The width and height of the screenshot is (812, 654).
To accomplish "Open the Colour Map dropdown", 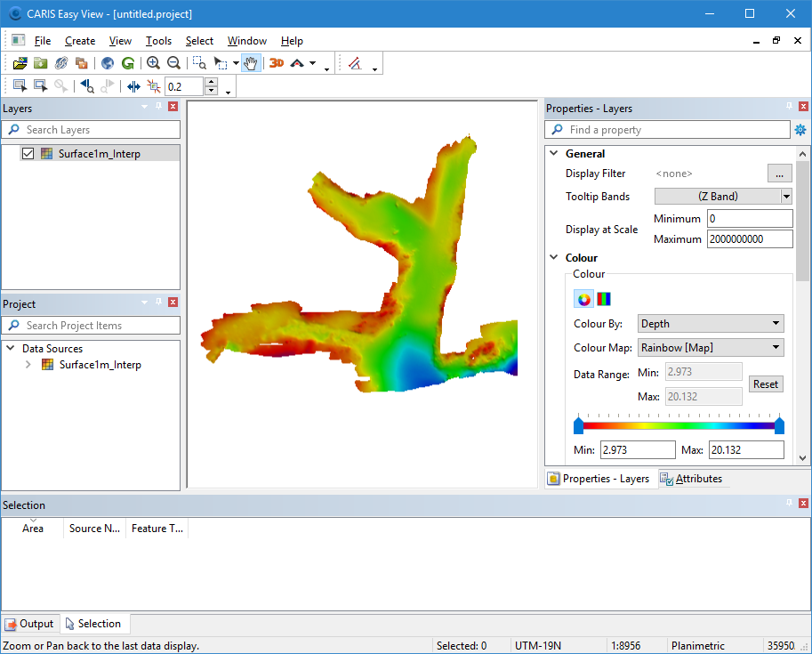I will 711,347.
